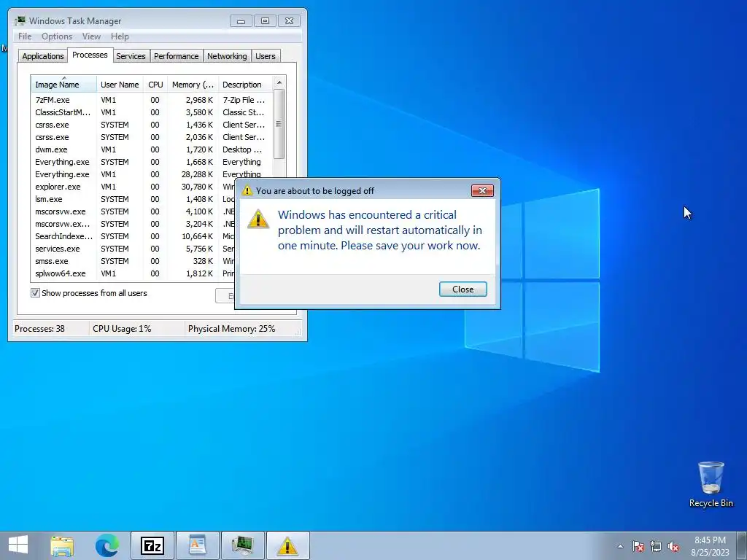Show hidden system tray icons
Image resolution: width=747 pixels, height=560 pixels.
click(x=620, y=546)
